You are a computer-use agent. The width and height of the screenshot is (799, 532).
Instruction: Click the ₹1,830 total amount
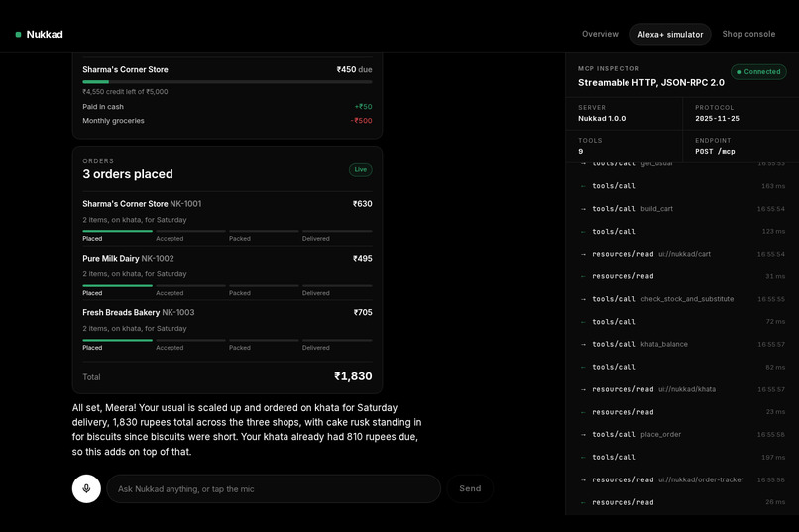(353, 376)
